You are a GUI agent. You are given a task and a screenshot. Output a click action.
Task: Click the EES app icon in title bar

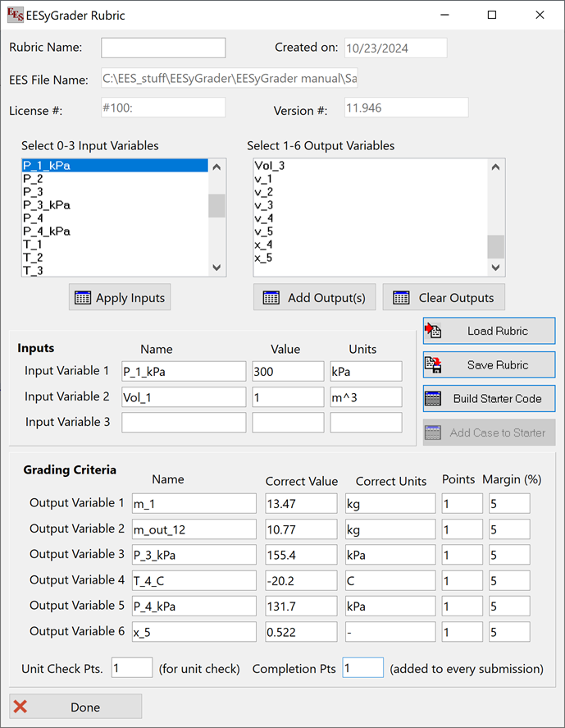pos(15,15)
